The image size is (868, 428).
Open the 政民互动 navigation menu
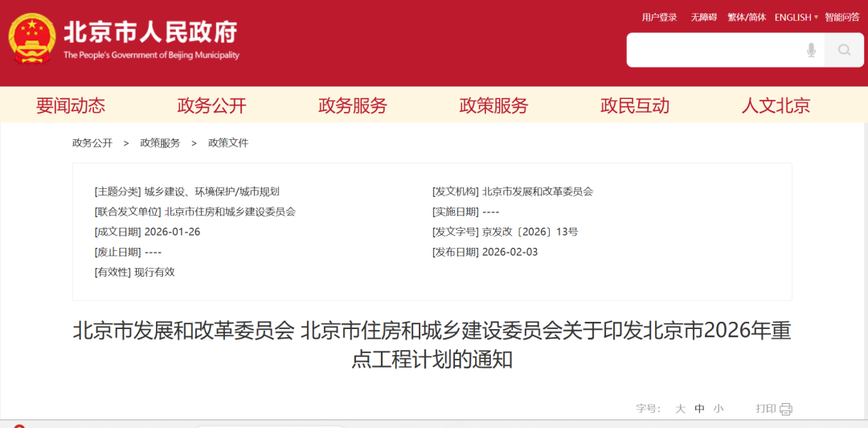(635, 105)
